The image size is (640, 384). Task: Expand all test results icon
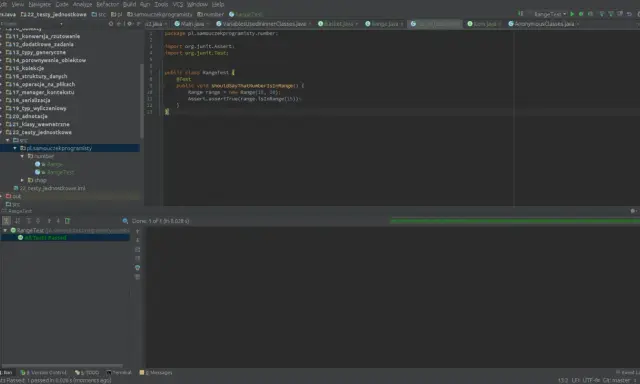point(29,221)
